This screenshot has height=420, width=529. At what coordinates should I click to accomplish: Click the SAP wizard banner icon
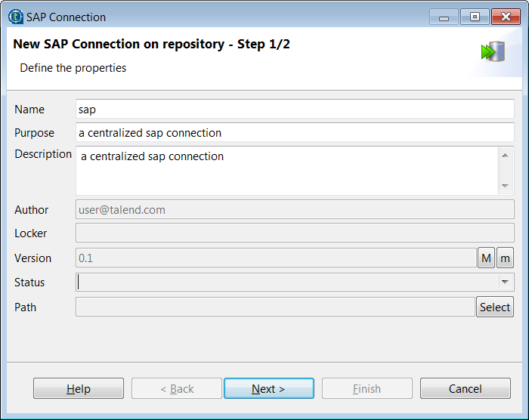(493, 52)
